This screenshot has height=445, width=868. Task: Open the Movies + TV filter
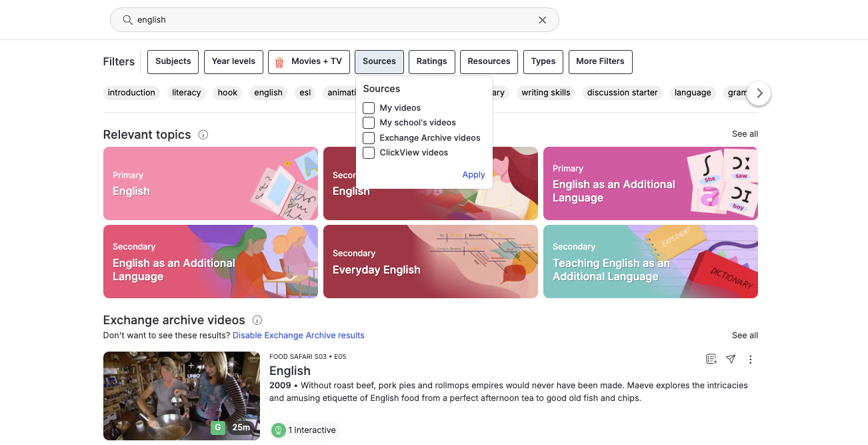coord(309,61)
